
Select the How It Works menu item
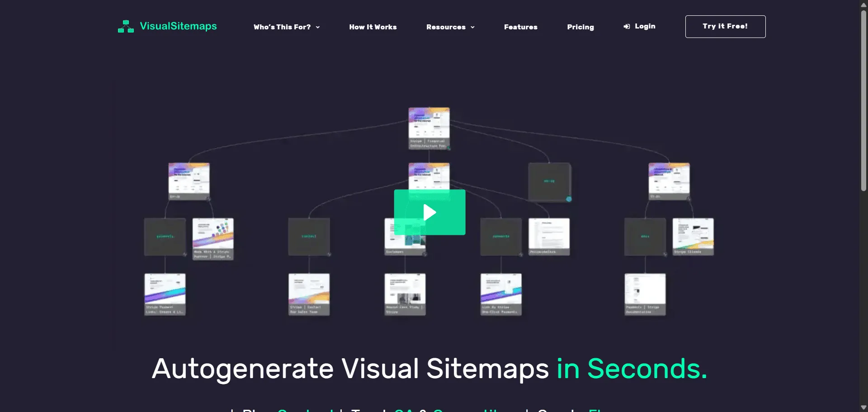[x=373, y=27]
